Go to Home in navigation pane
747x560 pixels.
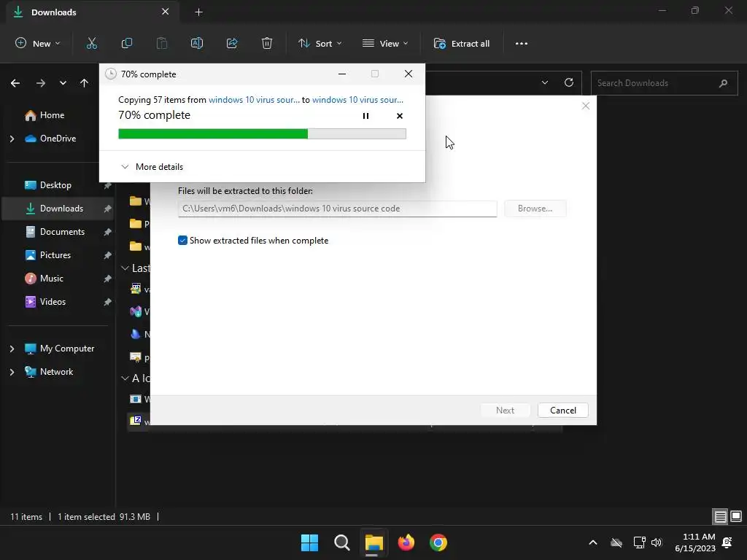[52, 115]
